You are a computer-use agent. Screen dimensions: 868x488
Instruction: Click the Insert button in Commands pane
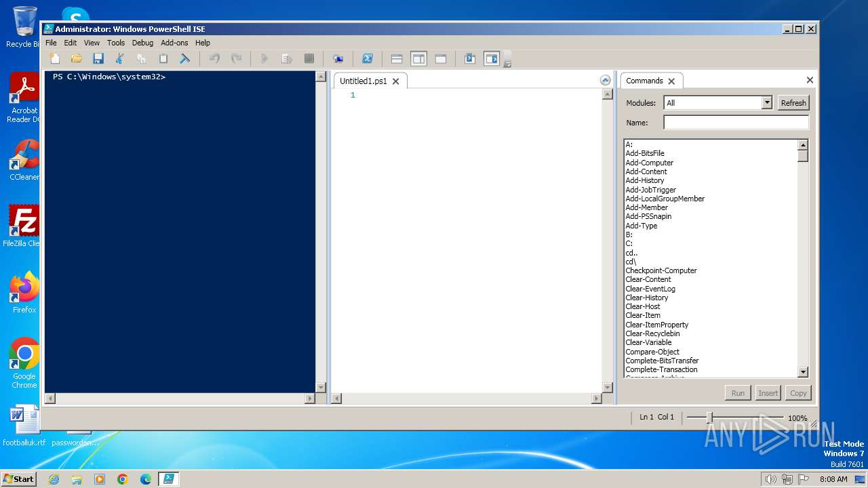click(x=768, y=393)
